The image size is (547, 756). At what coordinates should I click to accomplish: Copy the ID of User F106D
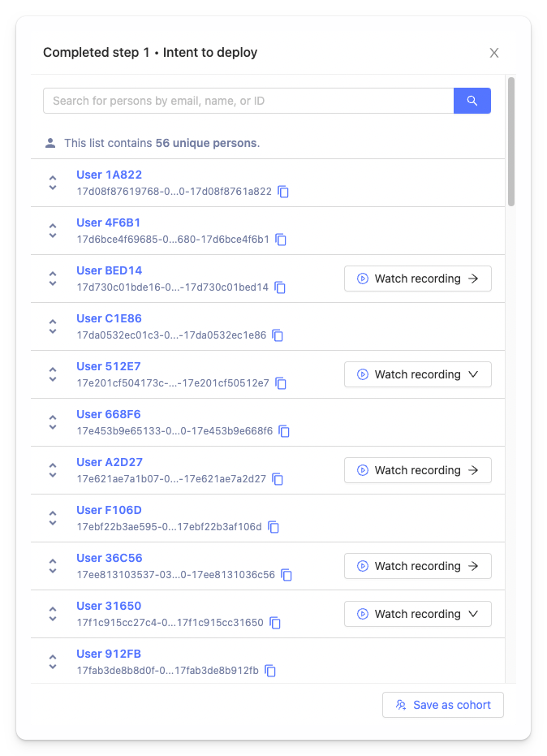[273, 527]
